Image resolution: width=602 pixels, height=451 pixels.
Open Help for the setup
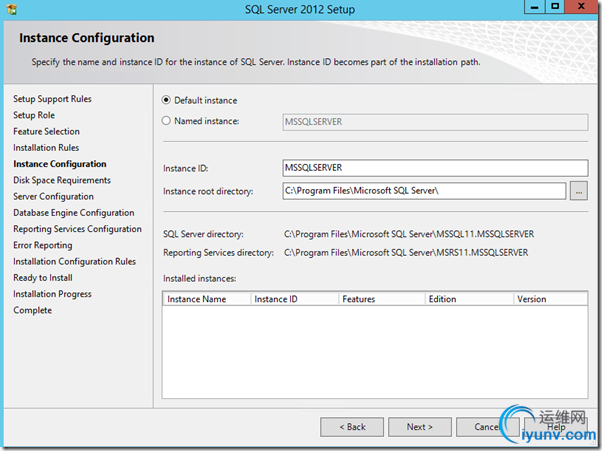556,427
